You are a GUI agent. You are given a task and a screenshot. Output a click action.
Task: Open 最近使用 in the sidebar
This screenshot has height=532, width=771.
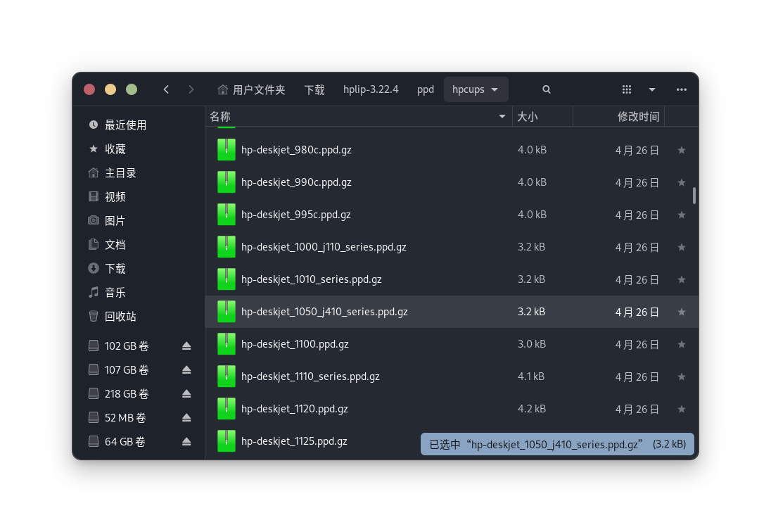pyautogui.click(x=125, y=125)
